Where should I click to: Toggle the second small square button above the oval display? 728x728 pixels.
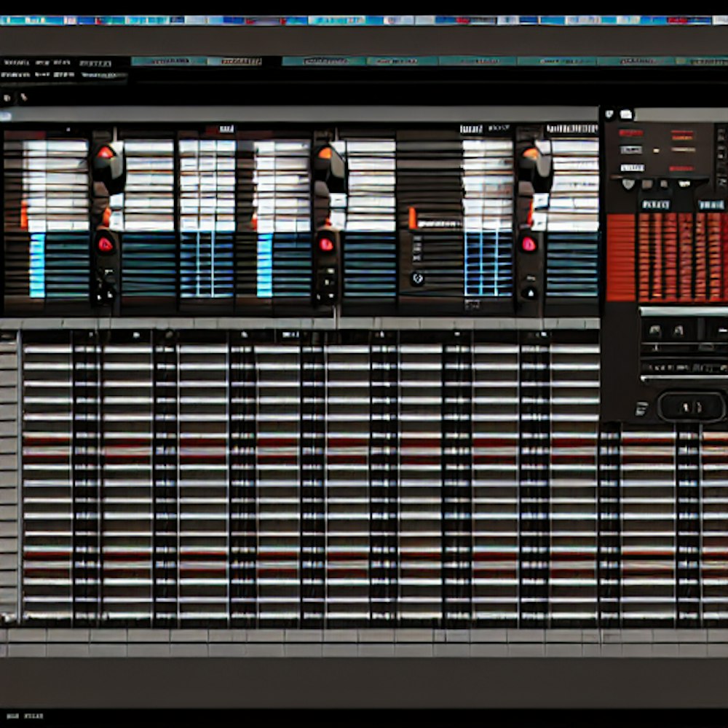[678, 331]
